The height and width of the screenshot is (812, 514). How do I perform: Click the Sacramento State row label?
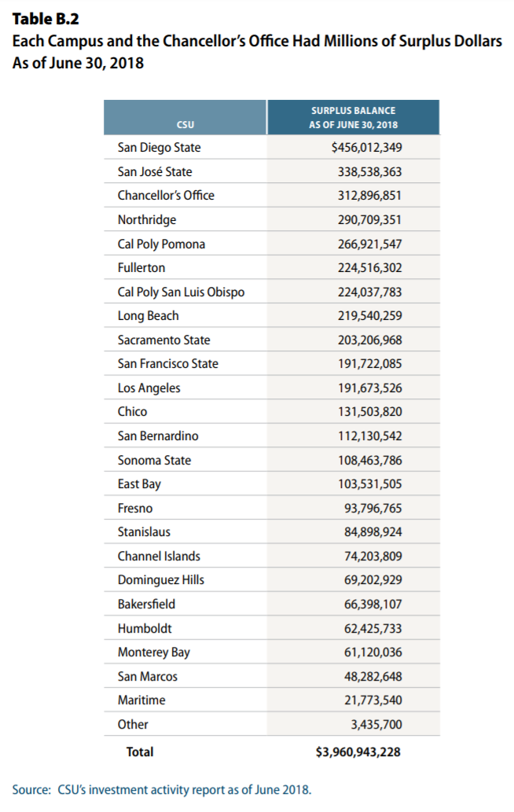(x=164, y=340)
